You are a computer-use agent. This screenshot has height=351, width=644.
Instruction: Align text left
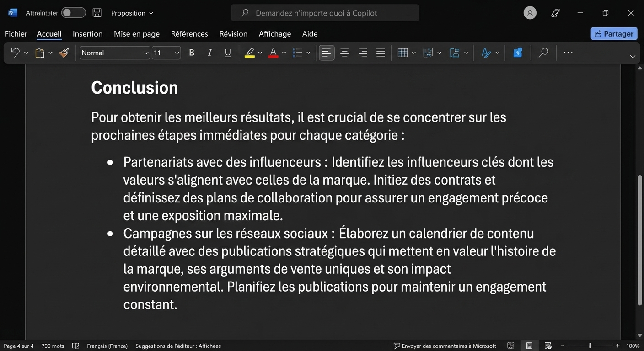point(326,53)
